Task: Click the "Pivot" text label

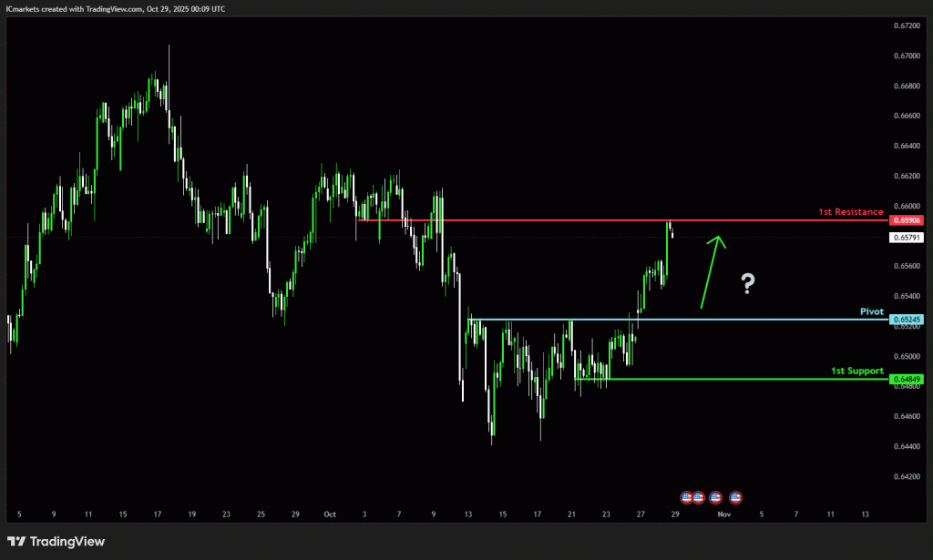Action: 872,311
